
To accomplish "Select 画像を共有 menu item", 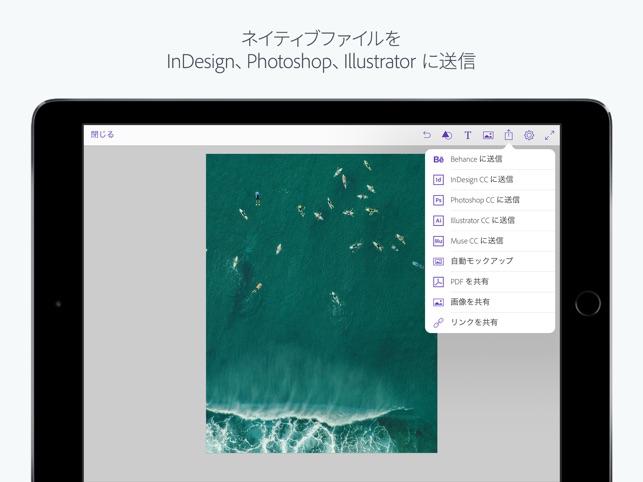I will coord(490,302).
